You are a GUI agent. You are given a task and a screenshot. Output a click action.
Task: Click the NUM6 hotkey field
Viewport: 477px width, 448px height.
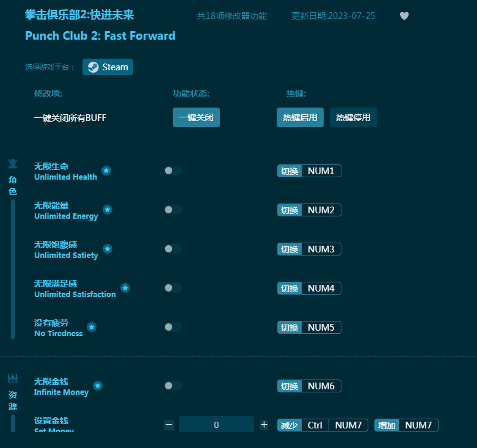pos(321,386)
